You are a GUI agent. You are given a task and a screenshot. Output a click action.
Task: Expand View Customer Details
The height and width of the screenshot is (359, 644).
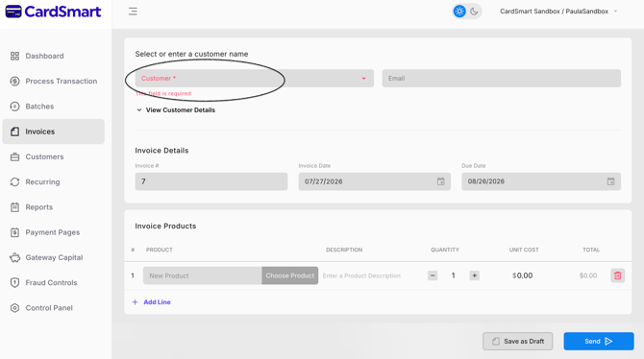(176, 110)
